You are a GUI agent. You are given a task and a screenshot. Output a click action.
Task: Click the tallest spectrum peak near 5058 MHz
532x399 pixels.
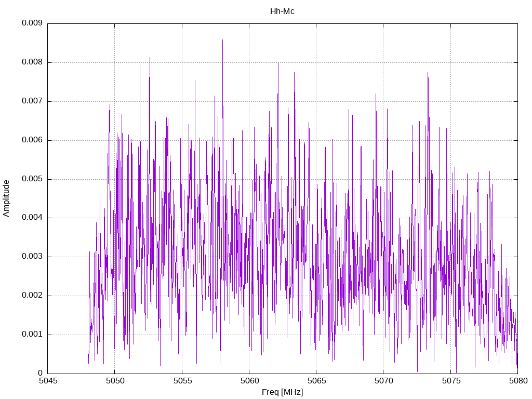222,41
